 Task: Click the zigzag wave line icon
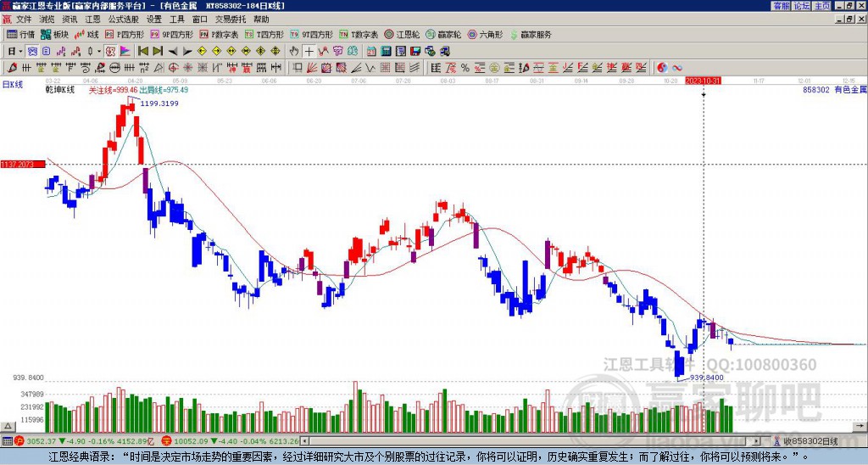click(x=371, y=68)
